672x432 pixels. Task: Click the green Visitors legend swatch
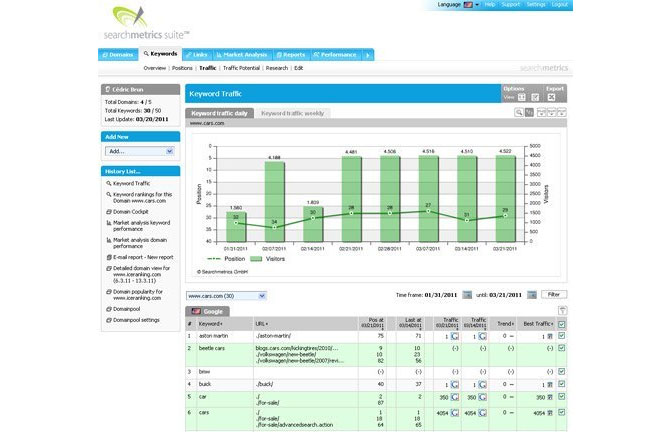tap(256, 259)
